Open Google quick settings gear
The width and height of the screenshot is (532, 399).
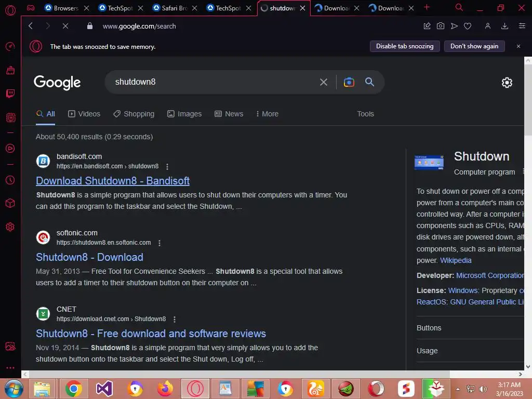[507, 83]
